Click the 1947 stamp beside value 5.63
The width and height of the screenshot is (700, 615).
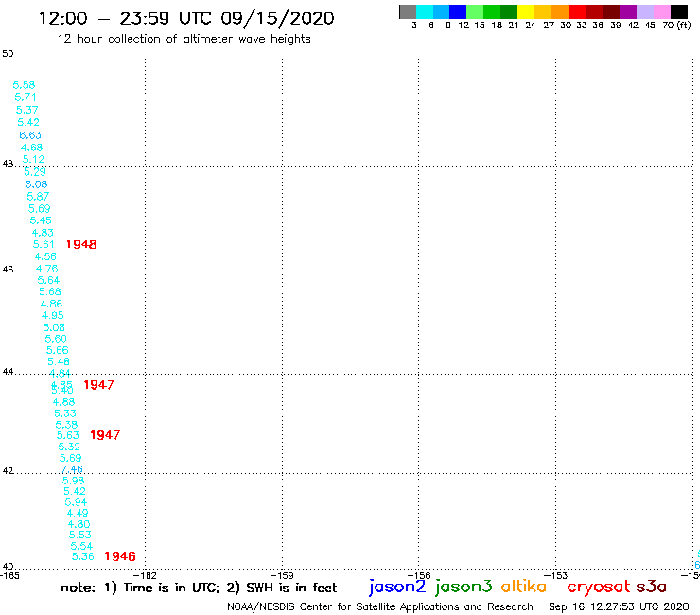(105, 435)
